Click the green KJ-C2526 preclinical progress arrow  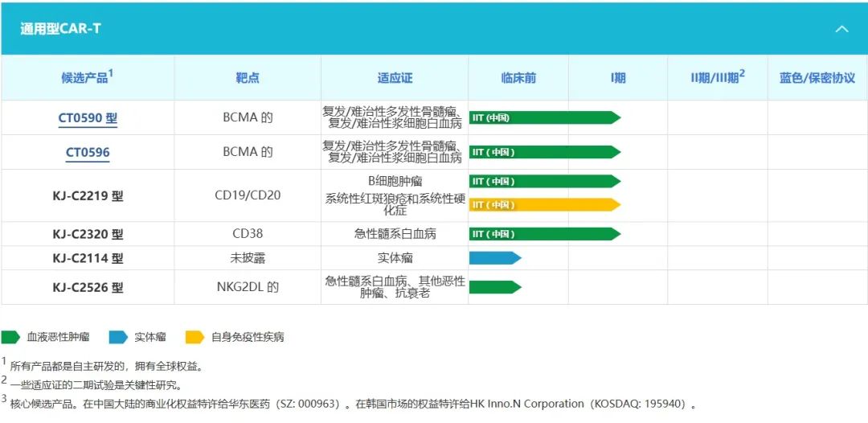494,287
